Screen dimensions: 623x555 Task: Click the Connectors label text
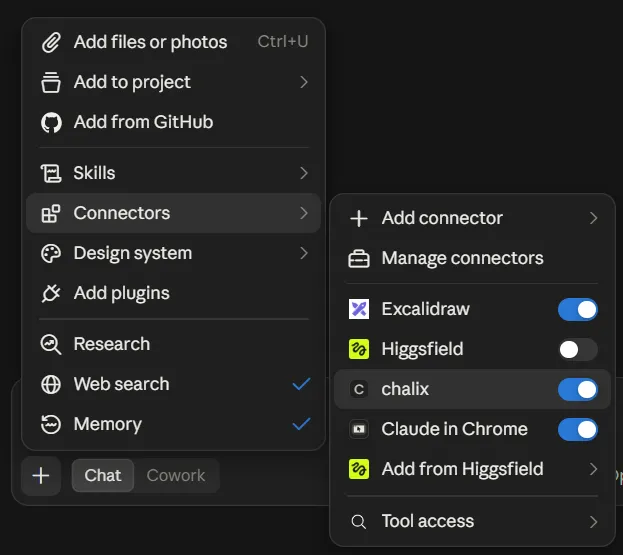[x=122, y=213]
